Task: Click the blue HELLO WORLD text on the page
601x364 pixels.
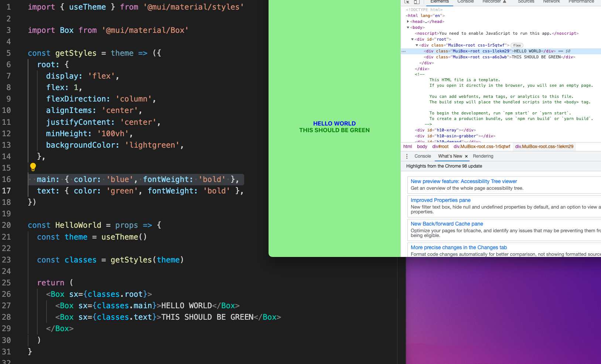Action: pos(334,124)
